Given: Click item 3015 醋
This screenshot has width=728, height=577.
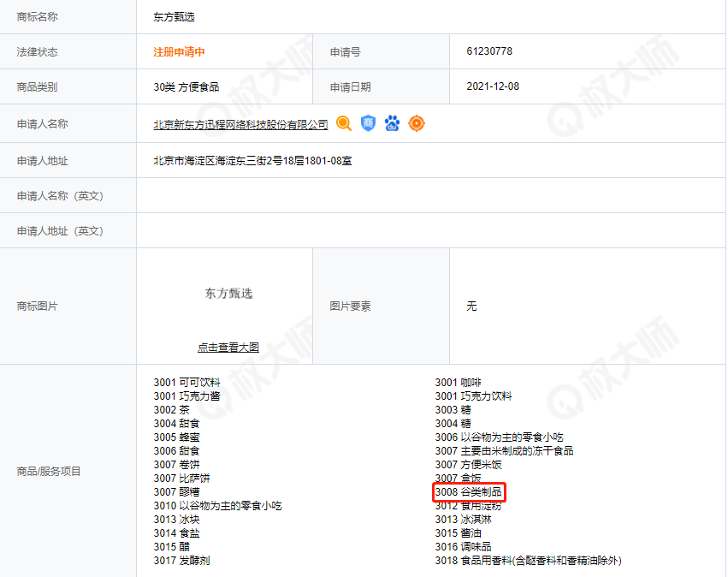Looking at the screenshot, I should pyautogui.click(x=171, y=547).
